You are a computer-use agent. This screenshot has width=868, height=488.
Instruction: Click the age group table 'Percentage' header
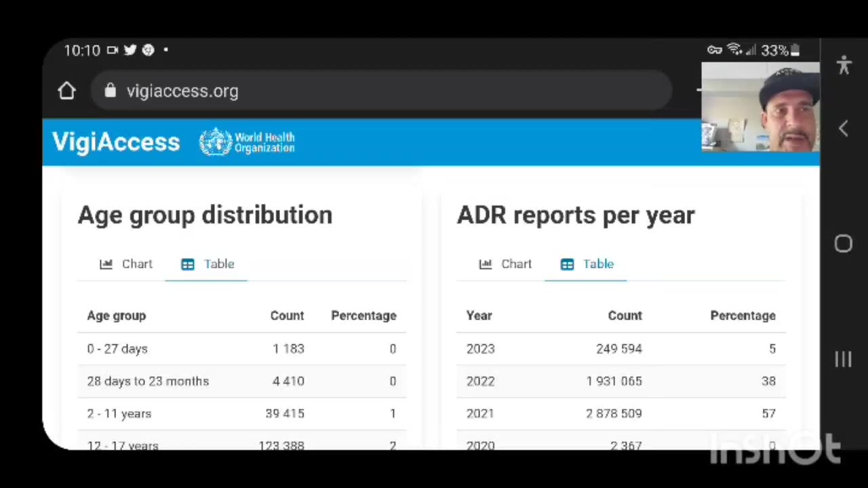363,315
